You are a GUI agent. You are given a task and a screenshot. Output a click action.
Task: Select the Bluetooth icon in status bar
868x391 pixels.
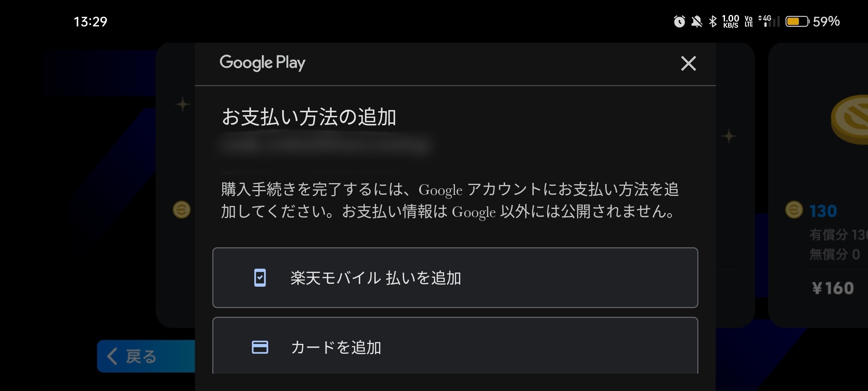[x=713, y=22]
